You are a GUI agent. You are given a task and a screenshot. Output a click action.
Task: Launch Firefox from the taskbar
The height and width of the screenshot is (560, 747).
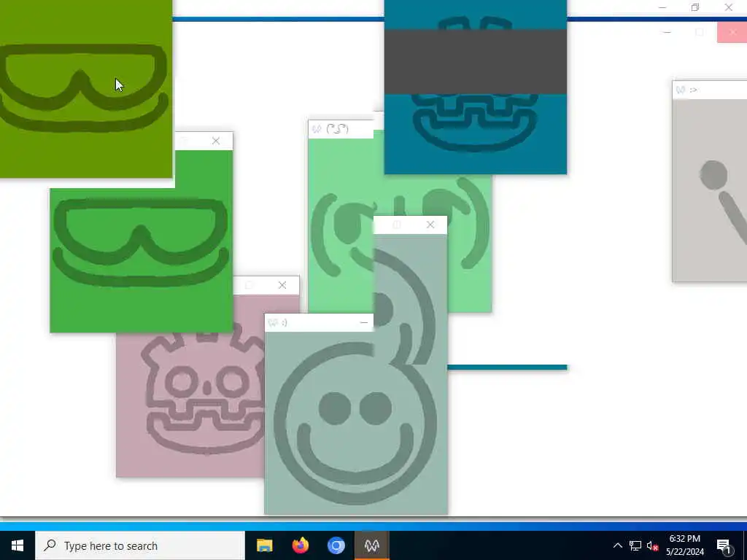tap(300, 545)
